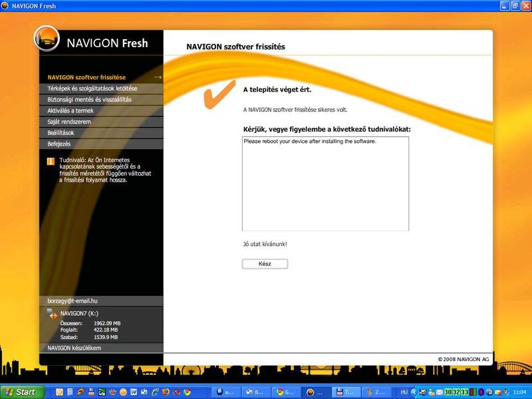
Task: Open the Windows Start menu
Action: 23,392
